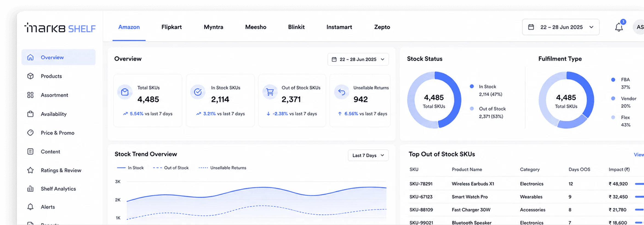644x225 pixels.
Task: Click the Mark8 Shelf logo
Action: tap(60, 28)
